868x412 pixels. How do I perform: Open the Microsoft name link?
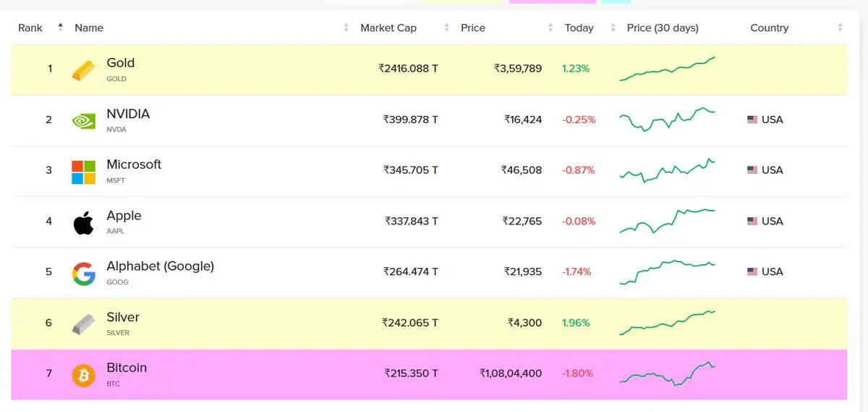coord(134,164)
